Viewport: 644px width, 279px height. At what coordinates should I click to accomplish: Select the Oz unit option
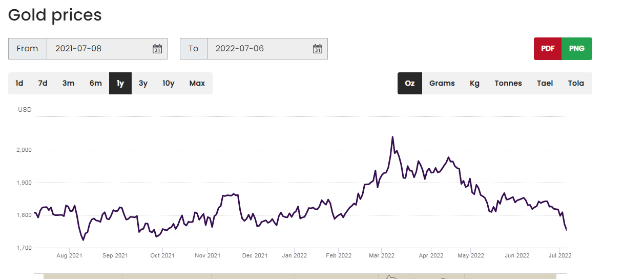click(x=410, y=83)
